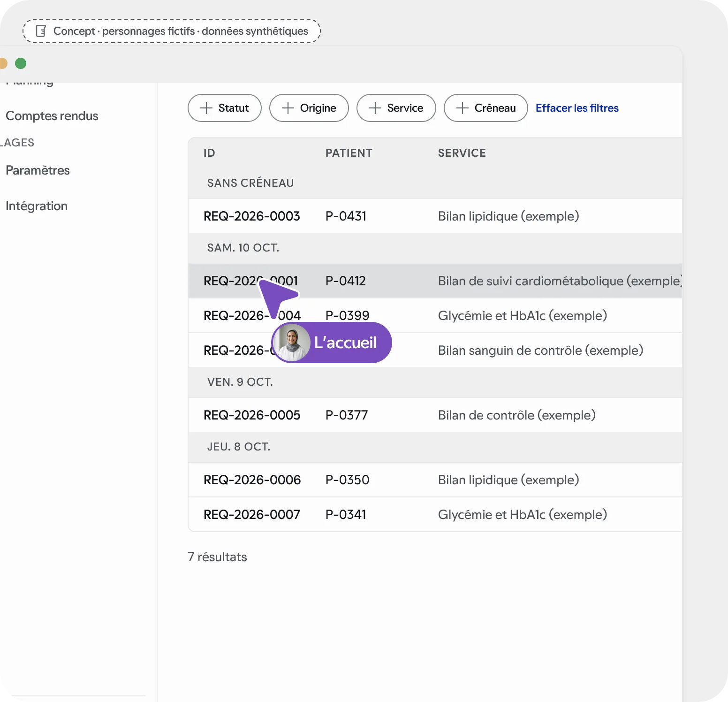728x702 pixels.
Task: Click the plus icon in Créneau chip
Action: (x=463, y=108)
